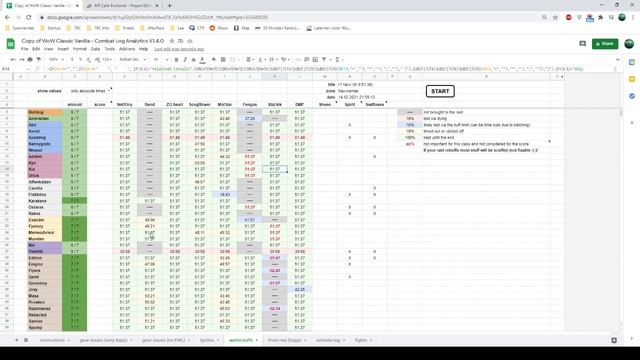Open the font size dropdown
Viewport: 640px width, 360px height.
pyautogui.click(x=160, y=60)
